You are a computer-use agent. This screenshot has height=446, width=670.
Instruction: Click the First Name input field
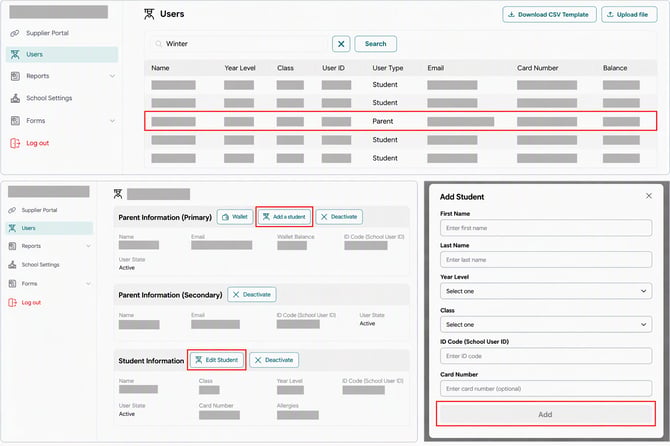tap(546, 228)
